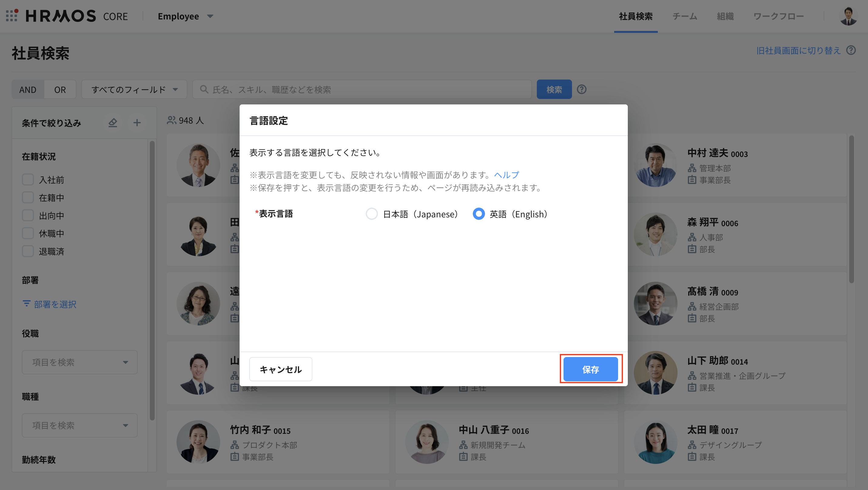The height and width of the screenshot is (490, 868).
Task: Click the filter icon beside 部署を選択
Action: (26, 304)
